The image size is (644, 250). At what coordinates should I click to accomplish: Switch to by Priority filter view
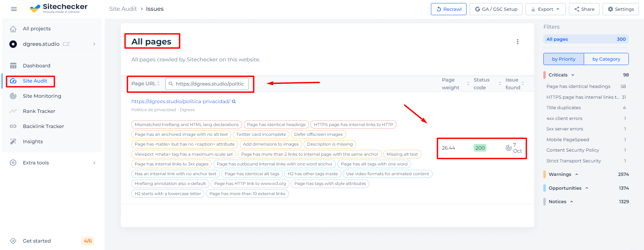coord(564,59)
